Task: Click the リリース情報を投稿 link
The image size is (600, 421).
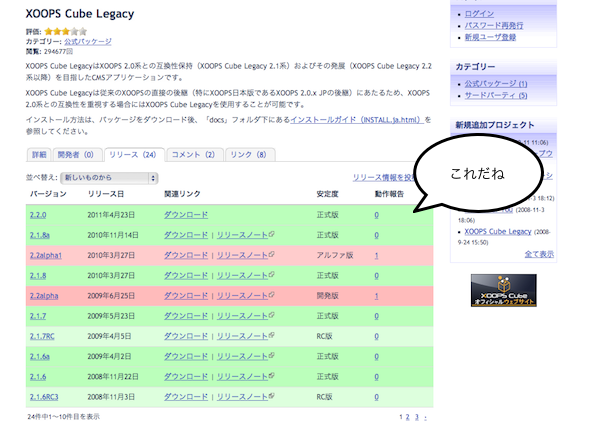Action: pyautogui.click(x=384, y=178)
